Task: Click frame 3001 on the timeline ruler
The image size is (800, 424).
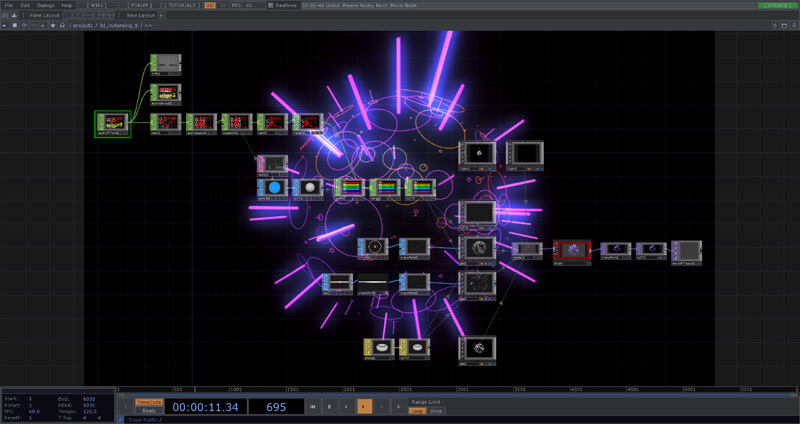Action: 462,389
